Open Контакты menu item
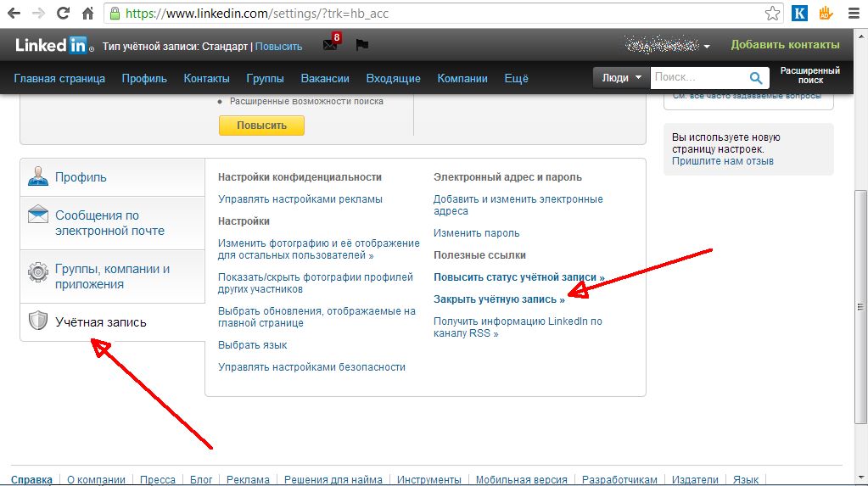 pyautogui.click(x=206, y=79)
